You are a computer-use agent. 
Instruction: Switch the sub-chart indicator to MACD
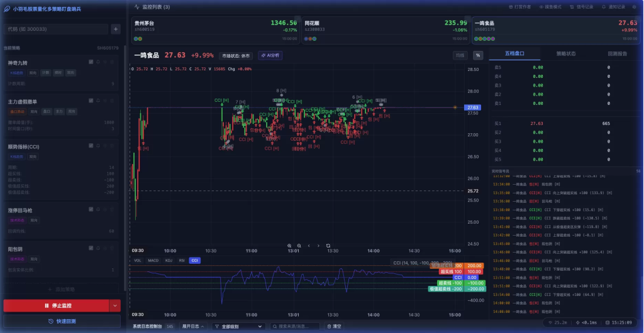[x=153, y=260]
